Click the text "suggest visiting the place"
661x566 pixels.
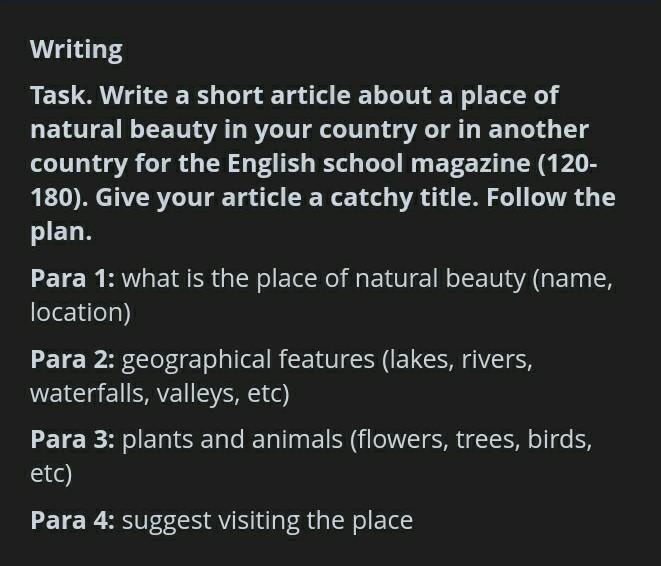click(x=267, y=520)
